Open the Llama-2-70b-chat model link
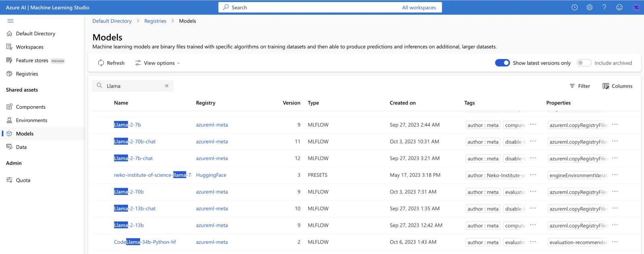644x254 pixels. click(x=134, y=141)
